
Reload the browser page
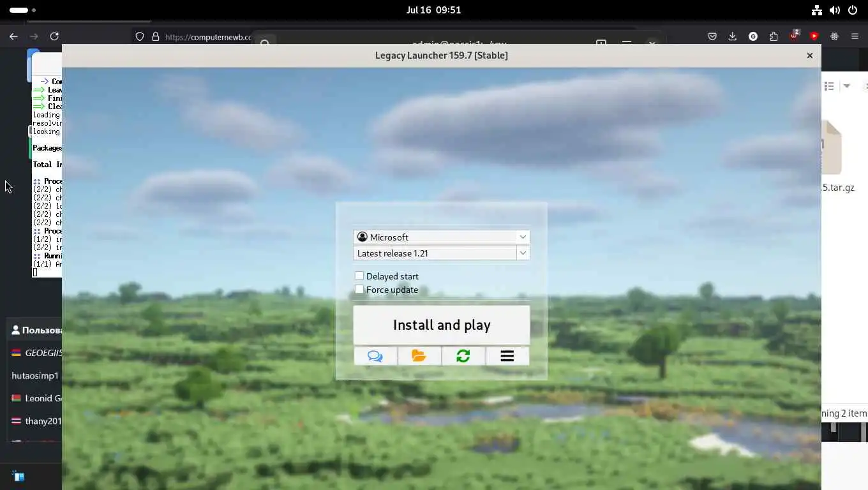point(54,36)
